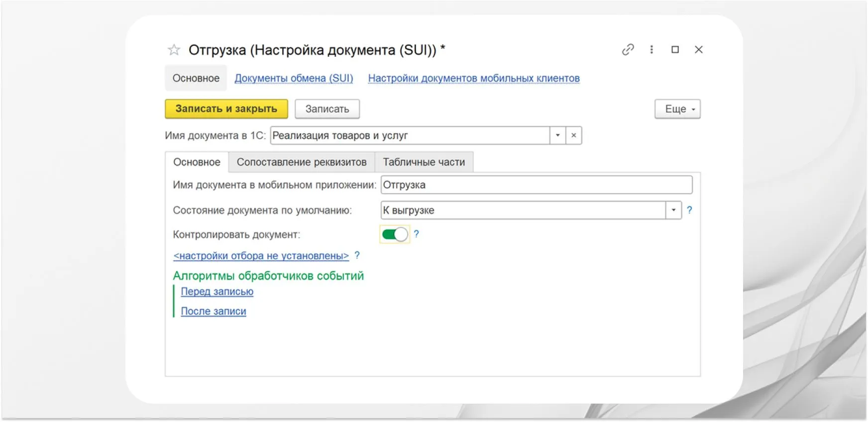The width and height of the screenshot is (868, 422).
Task: Clear the 1C document name field
Action: click(x=574, y=135)
